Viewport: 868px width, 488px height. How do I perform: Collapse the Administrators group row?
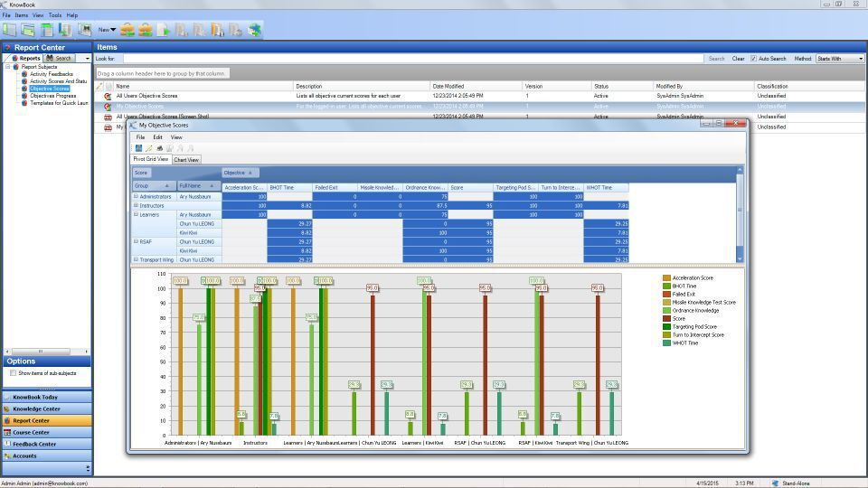click(137, 196)
